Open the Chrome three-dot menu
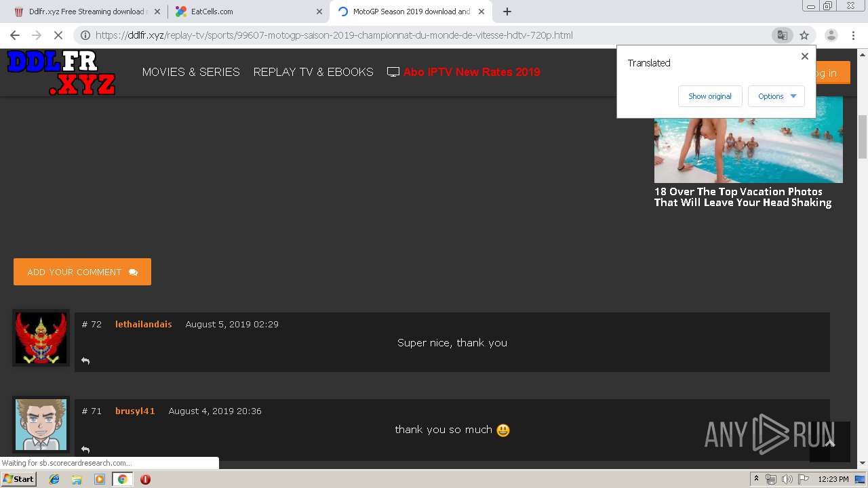 (853, 35)
